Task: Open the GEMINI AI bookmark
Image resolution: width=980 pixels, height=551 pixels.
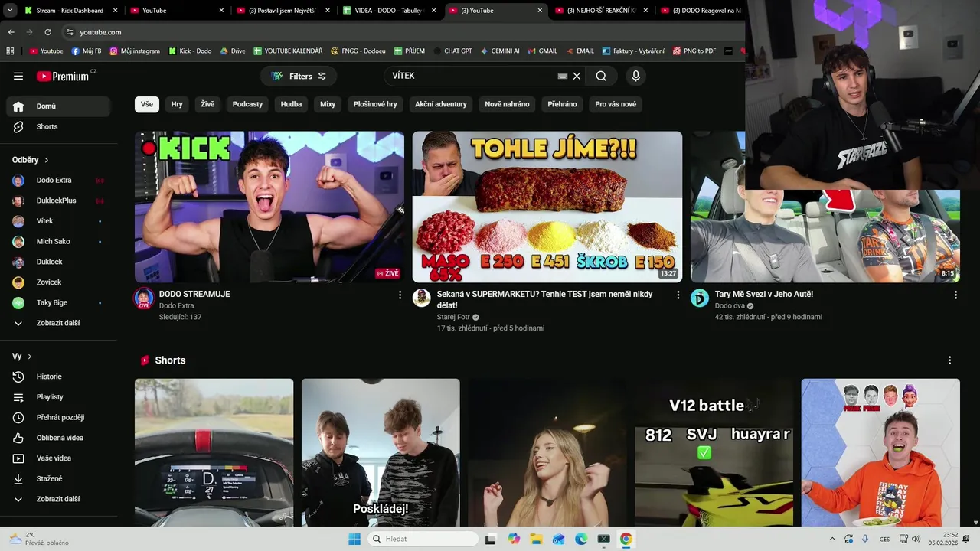Action: pyautogui.click(x=500, y=51)
